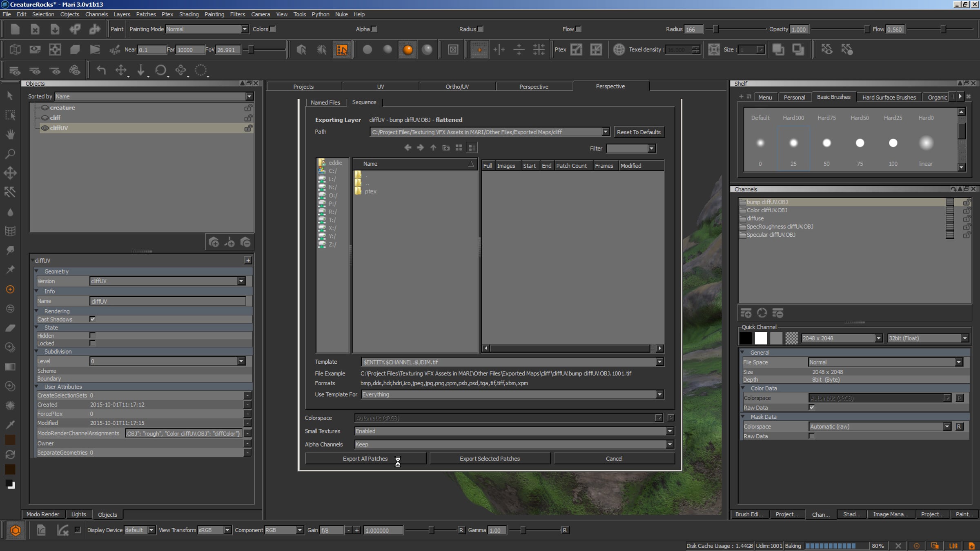Click Export All Patches button
980x551 pixels.
coord(365,459)
